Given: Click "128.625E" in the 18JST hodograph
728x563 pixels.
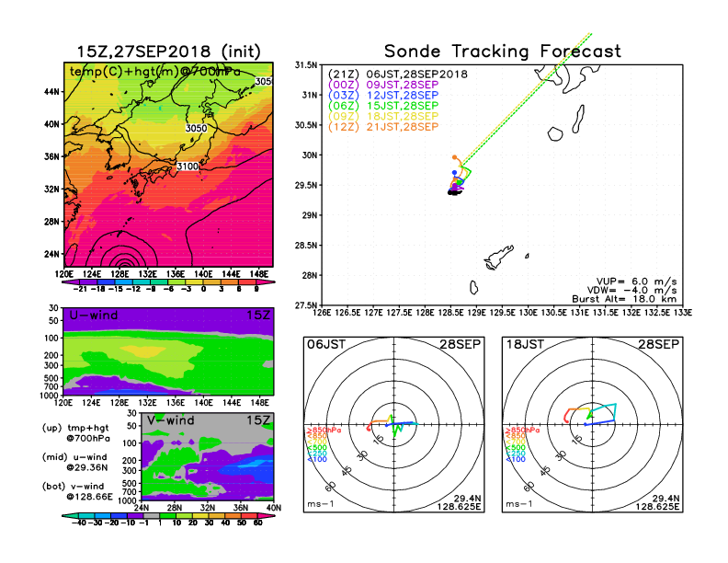Looking at the screenshot, I should (x=657, y=506).
